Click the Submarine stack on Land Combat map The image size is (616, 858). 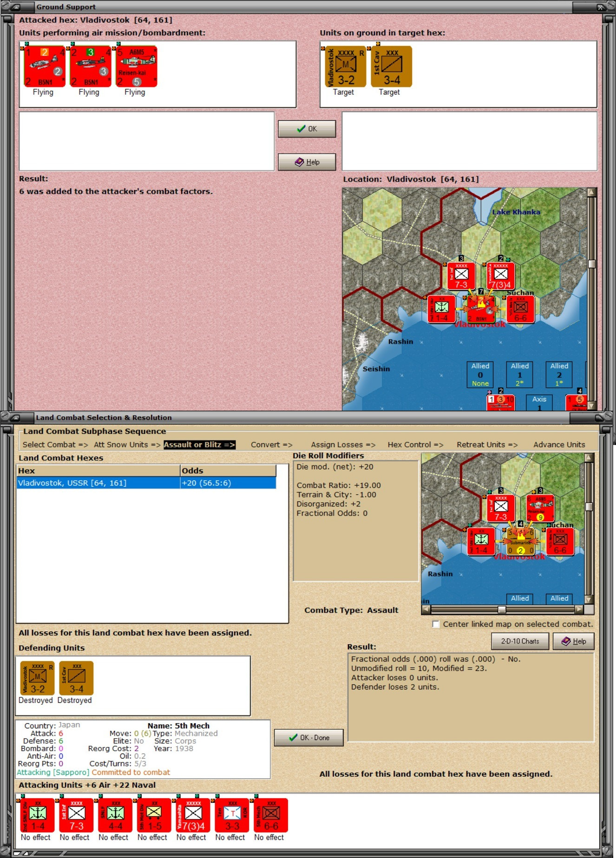click(x=520, y=541)
